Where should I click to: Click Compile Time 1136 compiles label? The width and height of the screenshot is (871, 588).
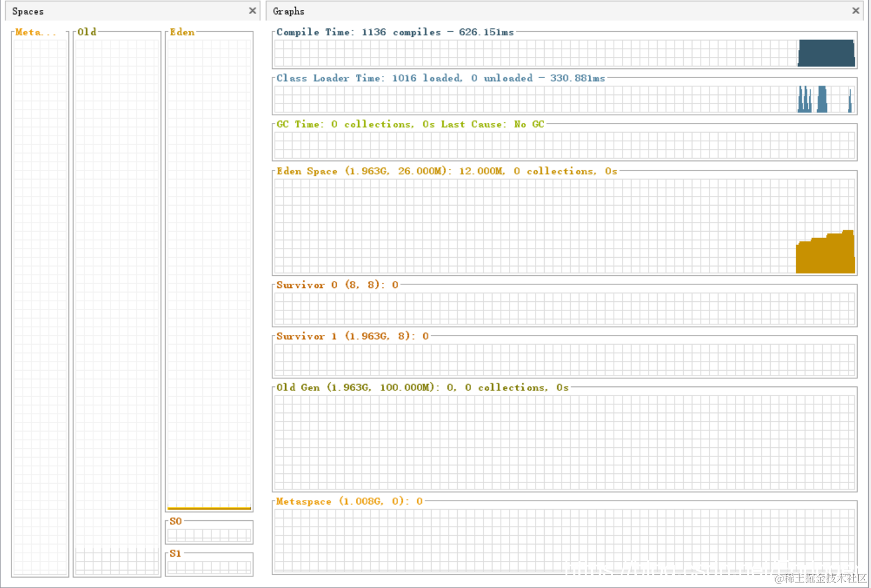point(395,32)
